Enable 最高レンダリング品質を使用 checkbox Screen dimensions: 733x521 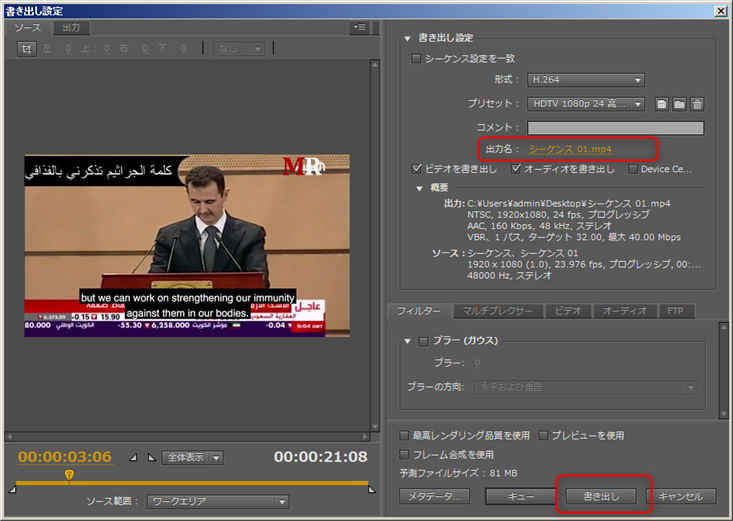tap(404, 435)
